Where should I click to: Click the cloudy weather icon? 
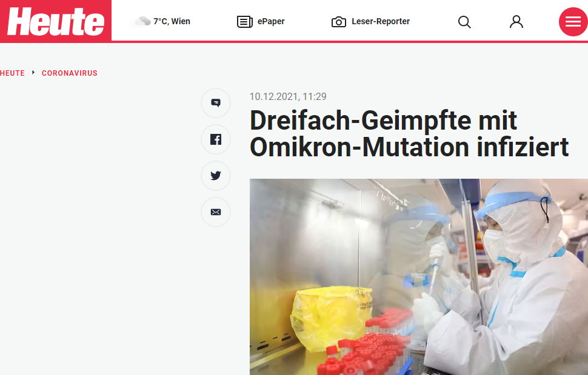click(x=141, y=21)
